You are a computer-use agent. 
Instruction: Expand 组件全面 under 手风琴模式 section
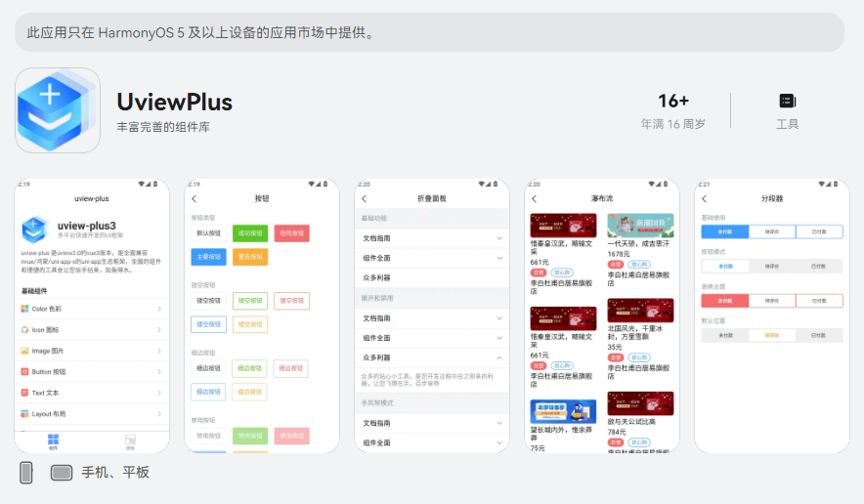click(432, 442)
